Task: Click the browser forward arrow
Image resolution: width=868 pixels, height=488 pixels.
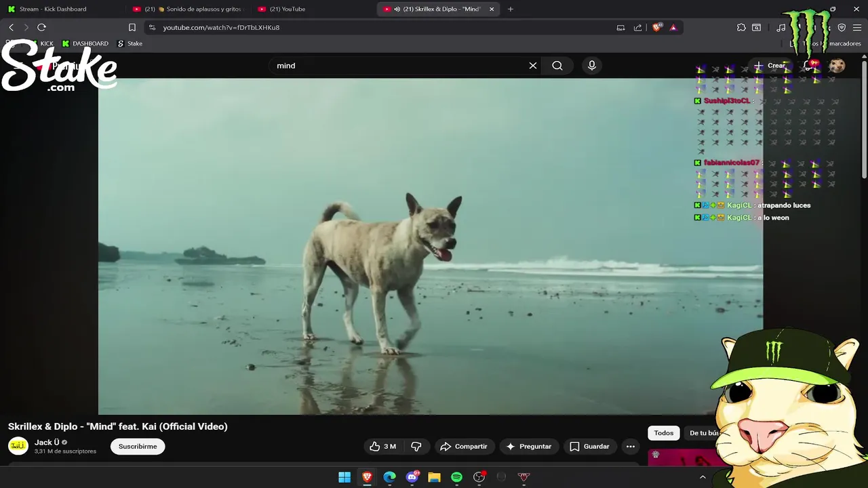Action: pyautogui.click(x=26, y=27)
